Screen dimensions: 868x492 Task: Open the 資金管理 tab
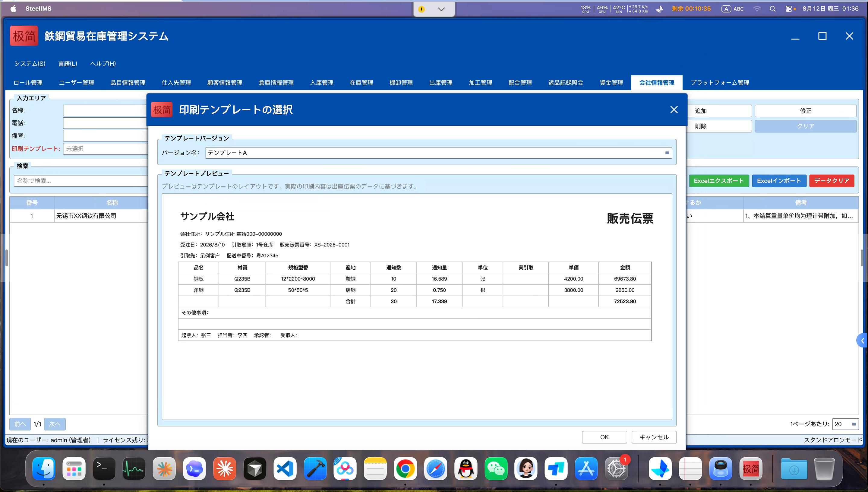point(611,82)
